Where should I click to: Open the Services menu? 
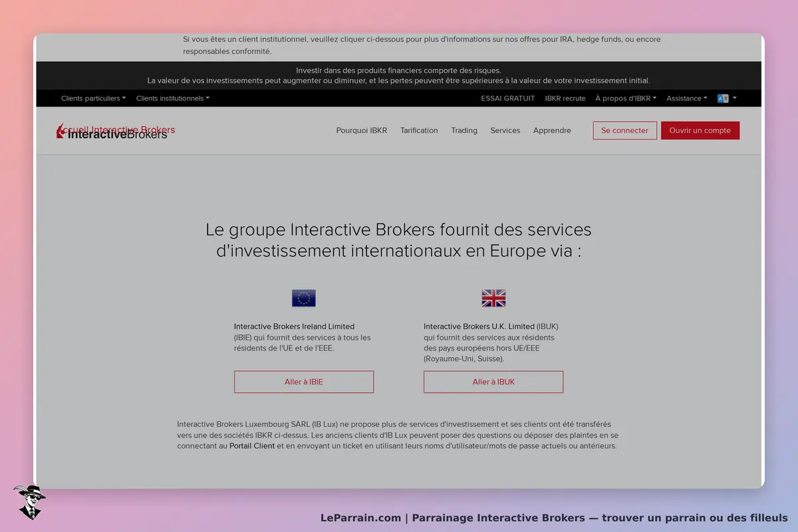pyautogui.click(x=505, y=130)
